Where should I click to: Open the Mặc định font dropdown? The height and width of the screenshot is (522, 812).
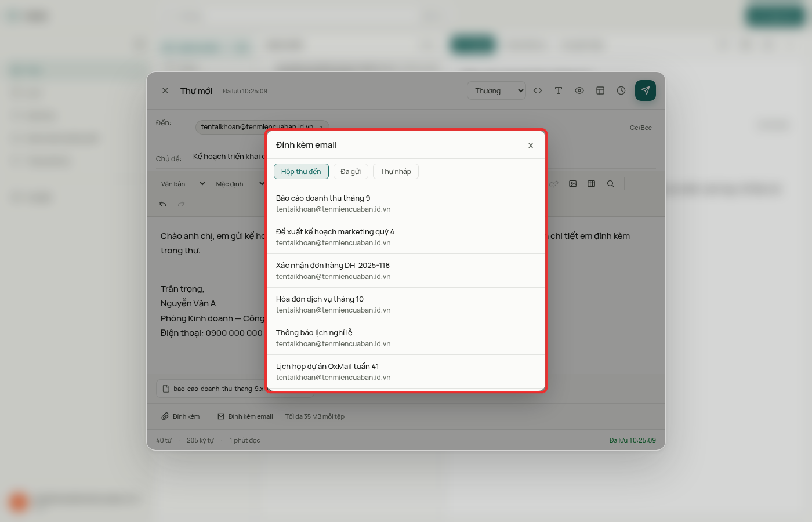pos(240,184)
